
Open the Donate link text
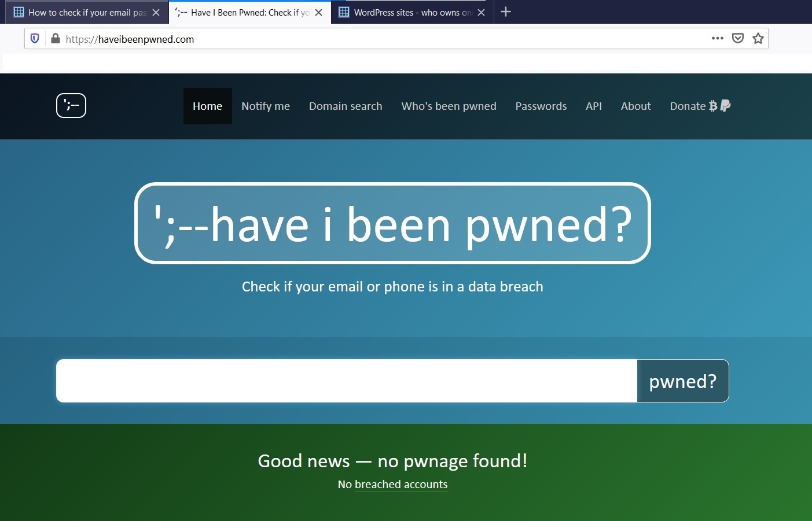tap(688, 106)
